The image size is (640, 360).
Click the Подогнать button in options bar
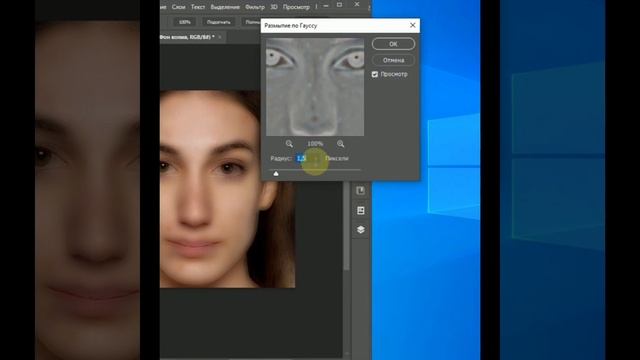click(x=218, y=22)
